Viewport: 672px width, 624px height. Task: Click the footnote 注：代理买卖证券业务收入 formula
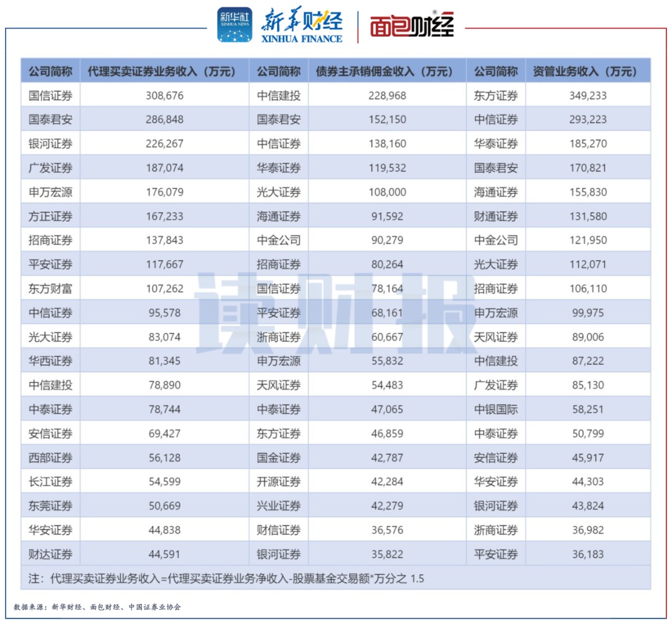coord(226,579)
